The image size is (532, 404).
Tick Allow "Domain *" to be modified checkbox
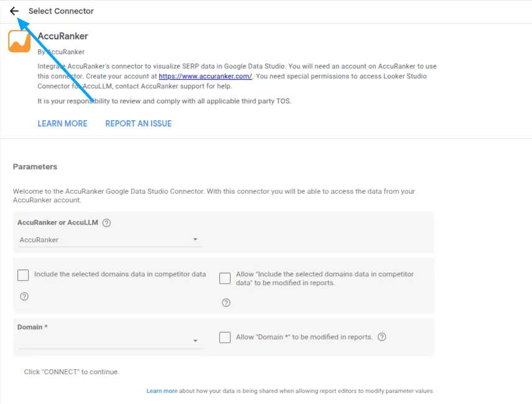(x=225, y=337)
